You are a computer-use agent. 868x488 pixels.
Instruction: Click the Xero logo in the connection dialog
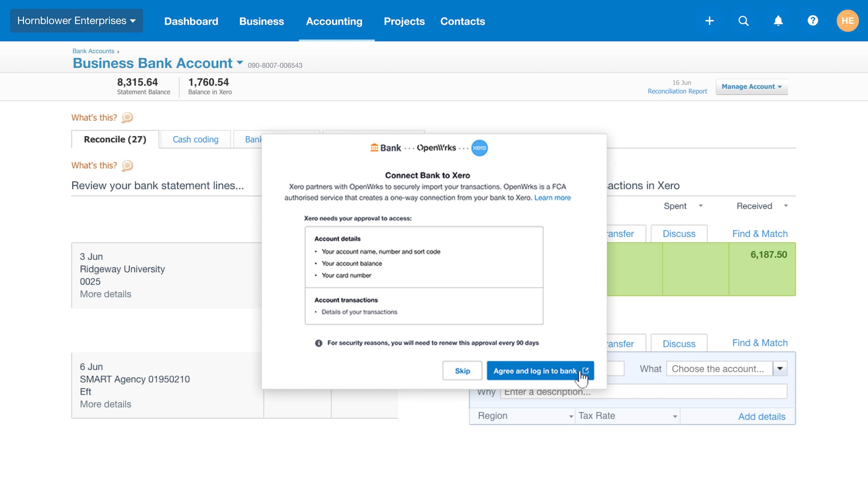479,148
